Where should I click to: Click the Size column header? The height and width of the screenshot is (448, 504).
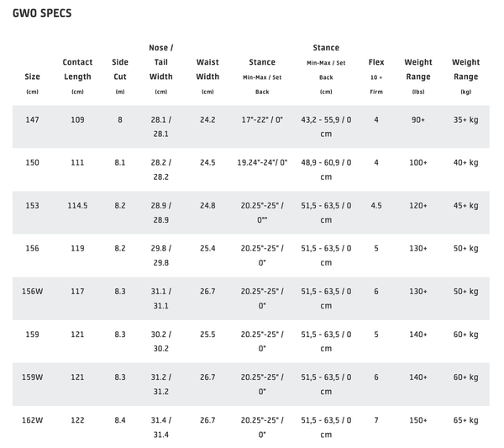(33, 76)
